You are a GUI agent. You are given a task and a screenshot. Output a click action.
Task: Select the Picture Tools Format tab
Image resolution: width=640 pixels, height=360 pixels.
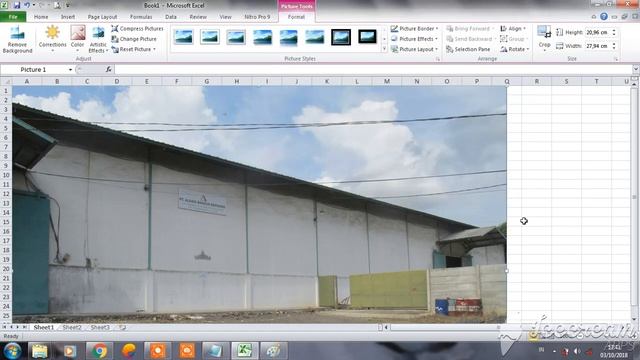[x=296, y=17]
